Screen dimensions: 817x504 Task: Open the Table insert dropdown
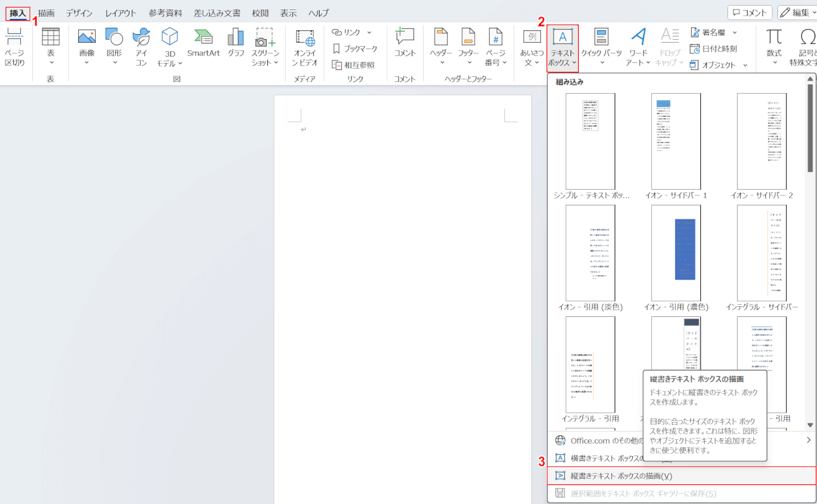(x=50, y=47)
